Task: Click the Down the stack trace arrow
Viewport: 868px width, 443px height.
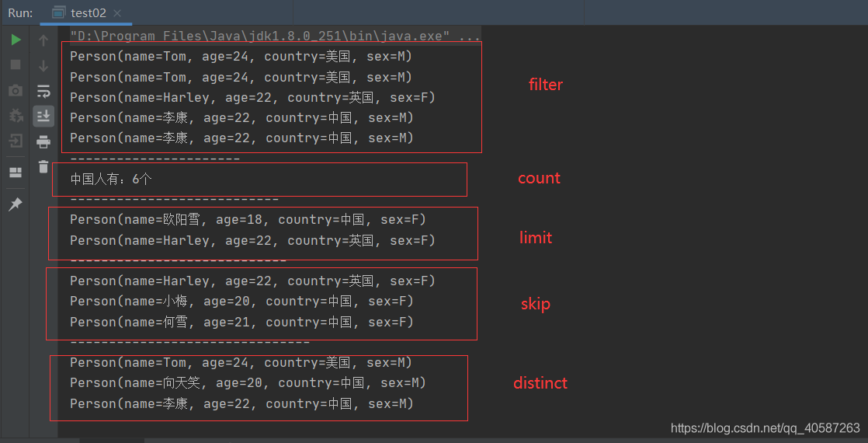Action: 43,66
